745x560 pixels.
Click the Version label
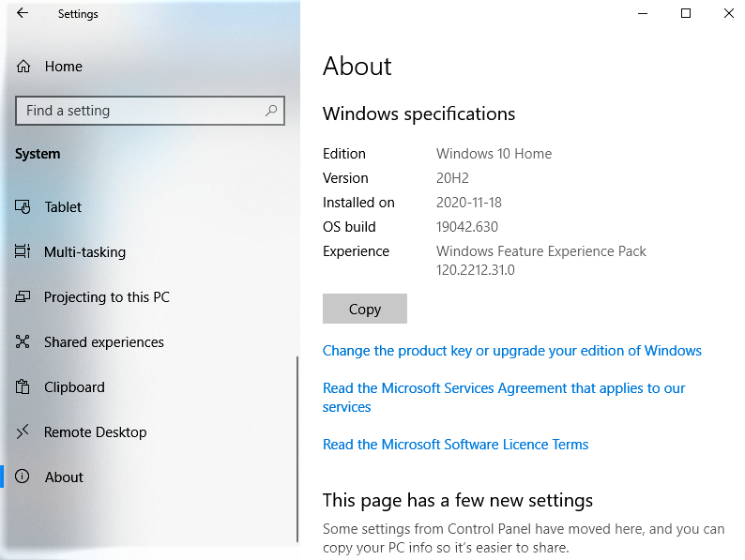[345, 178]
